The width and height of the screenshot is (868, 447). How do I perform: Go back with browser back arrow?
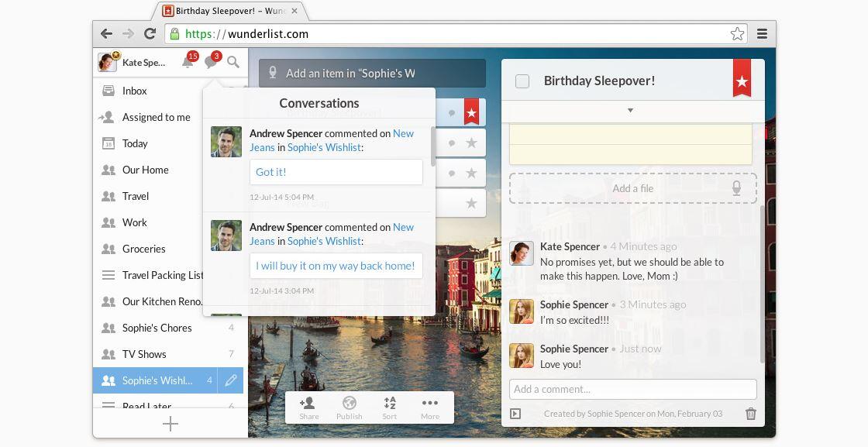[106, 34]
